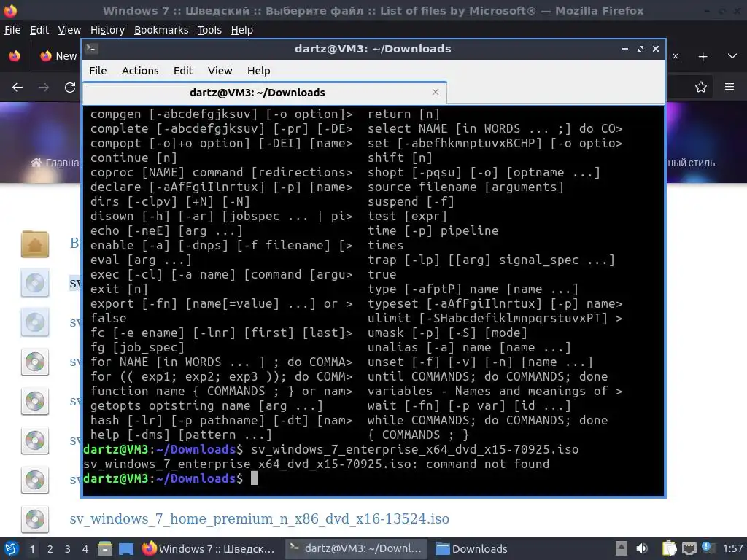The height and width of the screenshot is (560, 747).
Task: Go forward in Firefox
Action: click(x=43, y=87)
